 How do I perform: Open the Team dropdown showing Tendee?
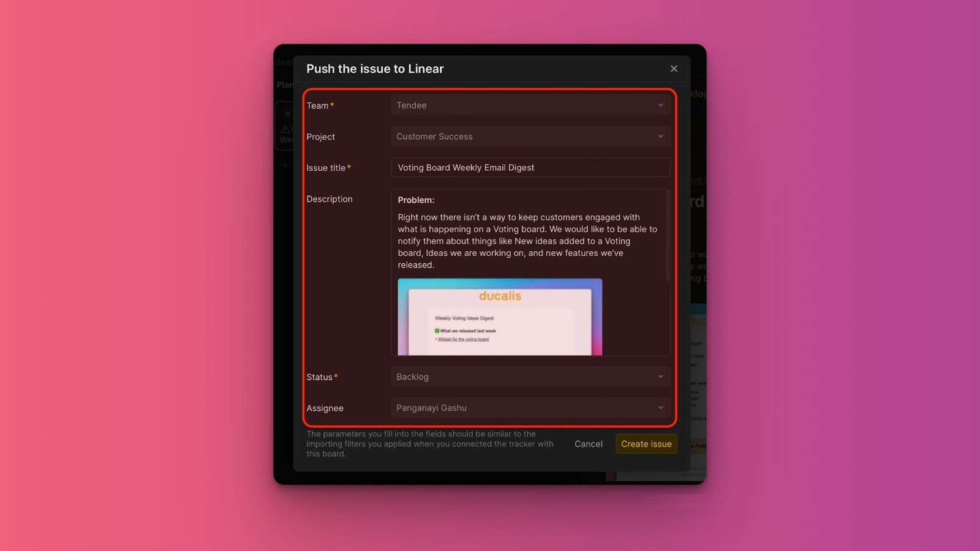(530, 105)
